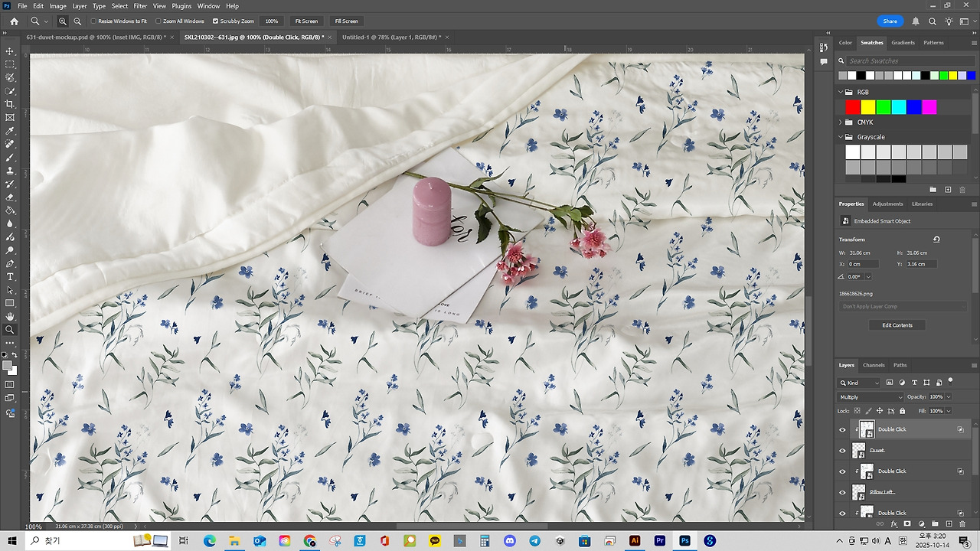Select the red RGB swatch
Screen dimensions: 980x551
(852, 107)
